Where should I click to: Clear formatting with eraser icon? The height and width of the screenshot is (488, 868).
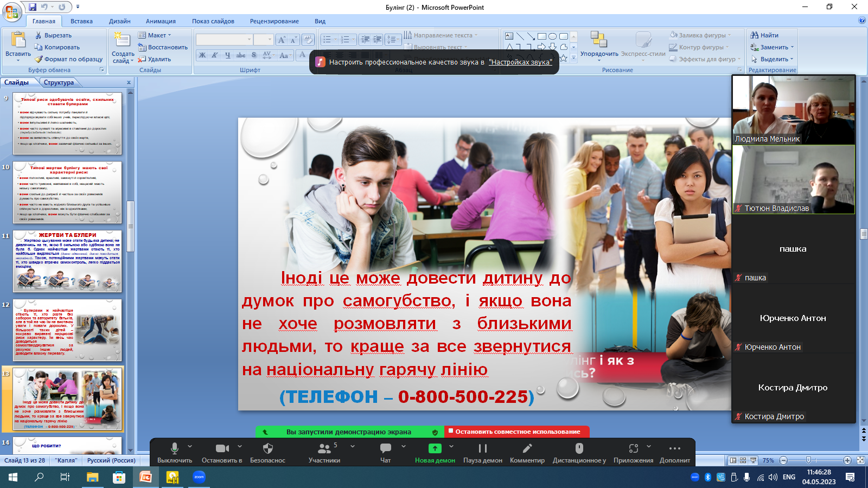pyautogui.click(x=308, y=40)
